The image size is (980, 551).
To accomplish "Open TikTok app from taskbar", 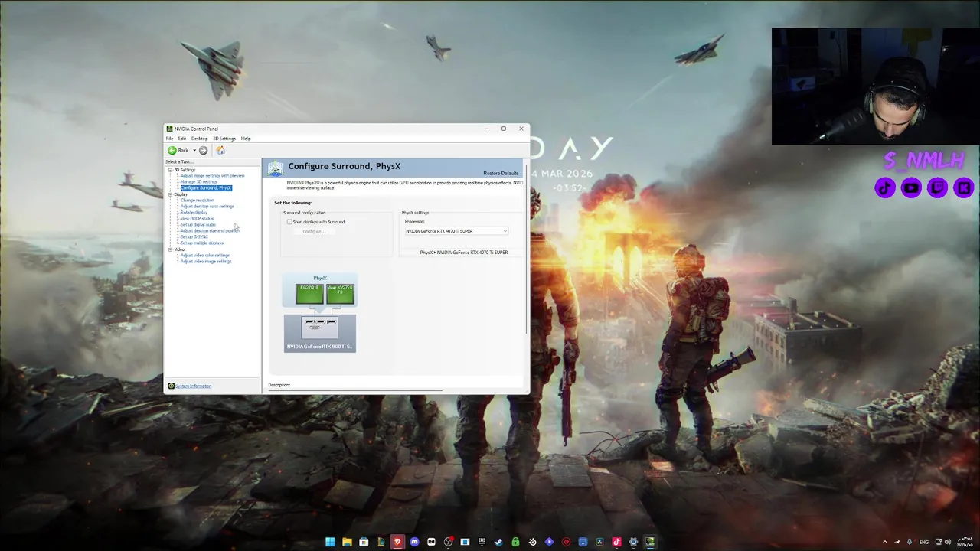I will (616, 542).
